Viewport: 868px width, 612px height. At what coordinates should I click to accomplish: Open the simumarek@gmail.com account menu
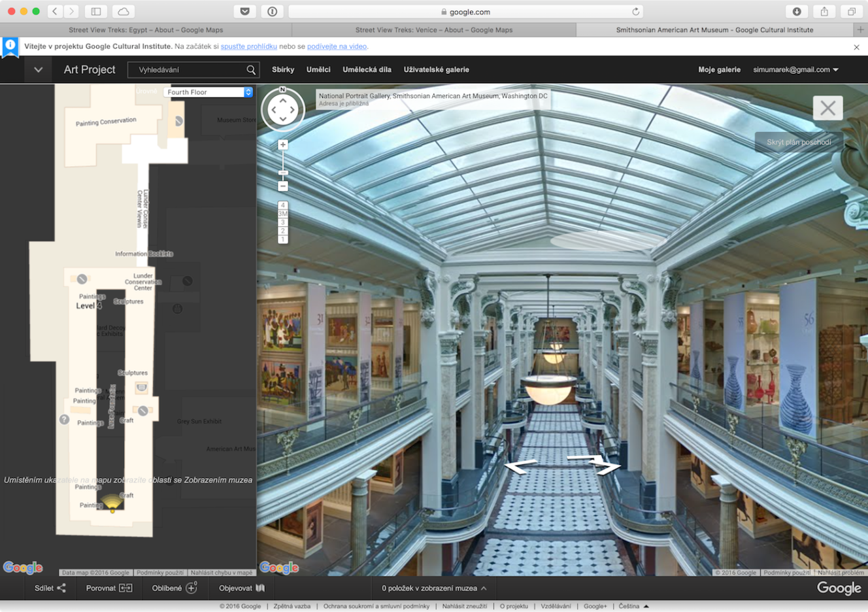tap(795, 69)
